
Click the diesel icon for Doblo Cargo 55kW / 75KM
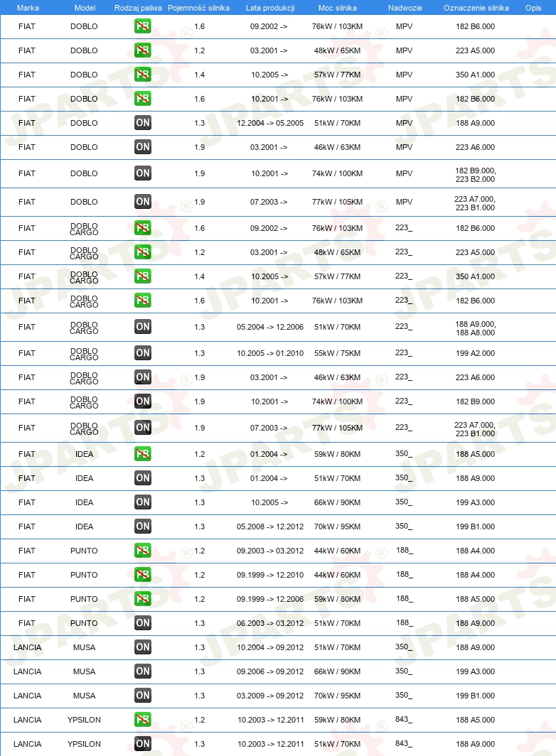click(x=142, y=353)
